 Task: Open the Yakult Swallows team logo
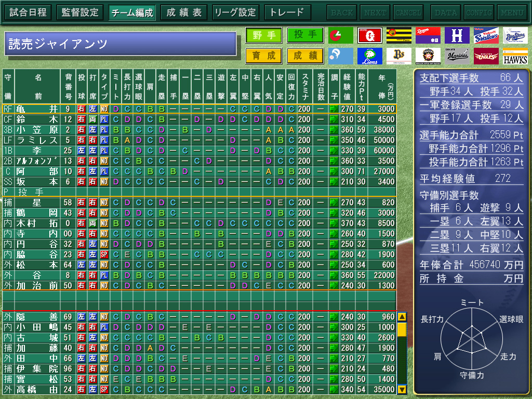[x=486, y=35]
